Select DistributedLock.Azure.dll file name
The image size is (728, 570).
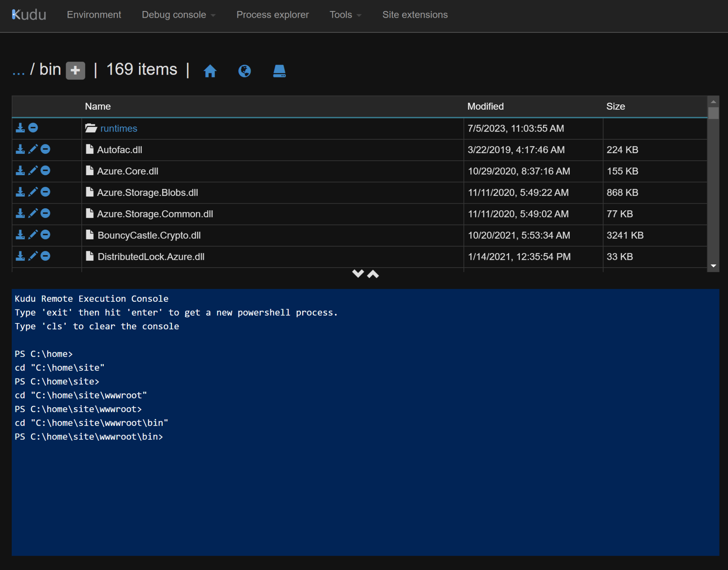[x=151, y=257]
